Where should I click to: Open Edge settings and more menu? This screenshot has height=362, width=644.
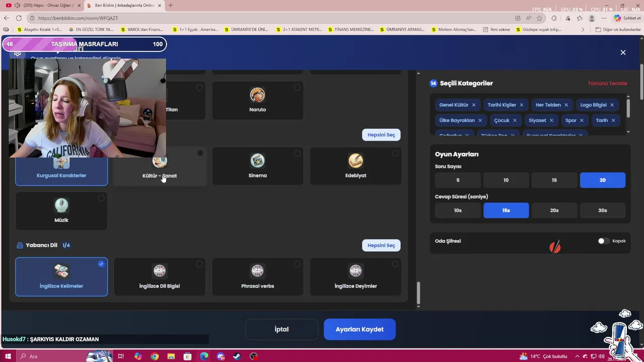click(x=604, y=18)
